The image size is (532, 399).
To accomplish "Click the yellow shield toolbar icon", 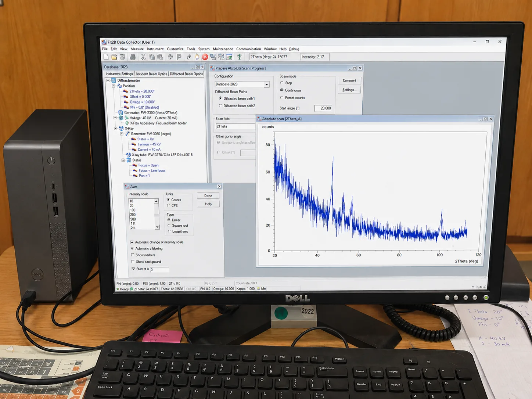I will point(197,57).
